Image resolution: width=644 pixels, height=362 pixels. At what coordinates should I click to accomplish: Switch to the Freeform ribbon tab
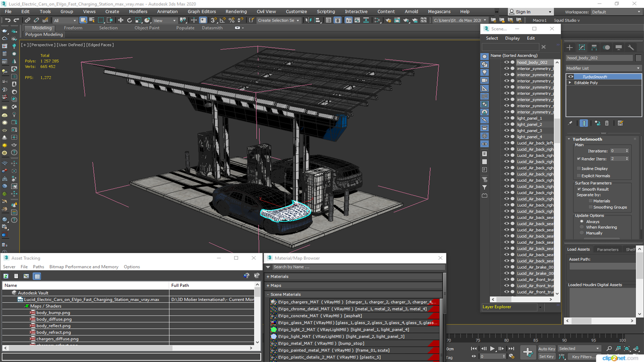[x=73, y=28]
